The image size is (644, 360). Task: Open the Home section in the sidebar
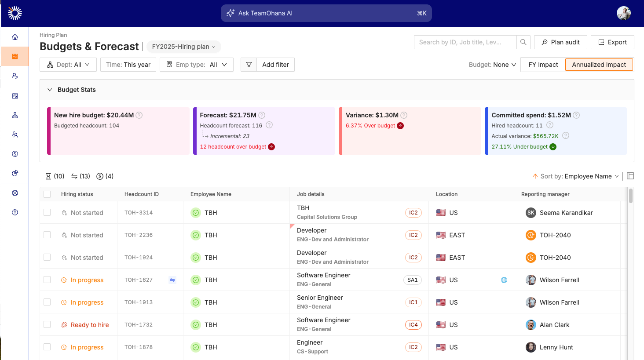15,37
